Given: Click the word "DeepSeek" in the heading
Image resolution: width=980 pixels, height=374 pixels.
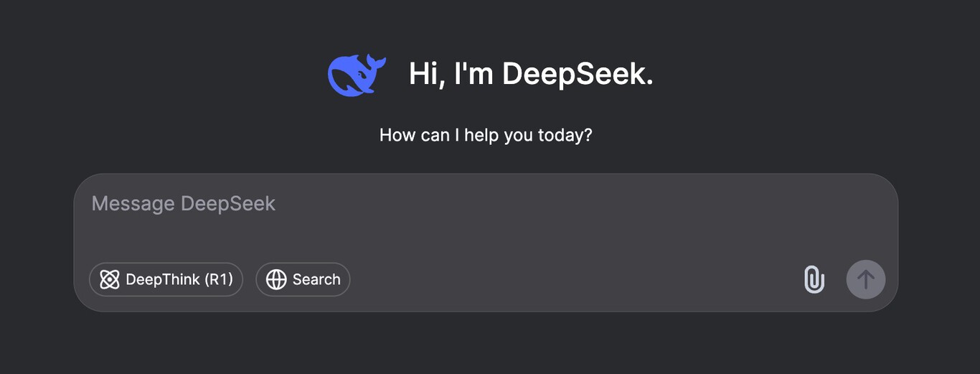Looking at the screenshot, I should click(x=577, y=74).
